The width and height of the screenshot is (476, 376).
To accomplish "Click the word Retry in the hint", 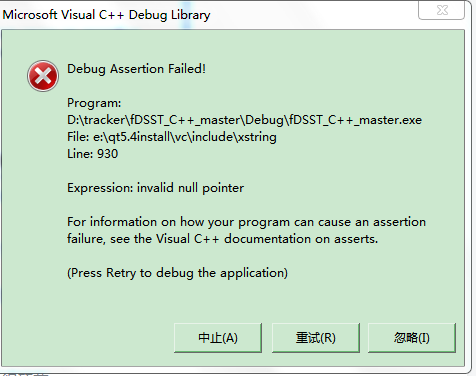I will coord(121,273).
